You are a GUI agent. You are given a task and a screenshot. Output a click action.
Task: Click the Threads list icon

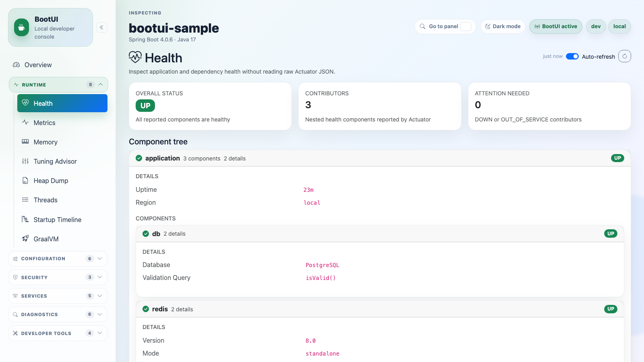[x=25, y=200]
